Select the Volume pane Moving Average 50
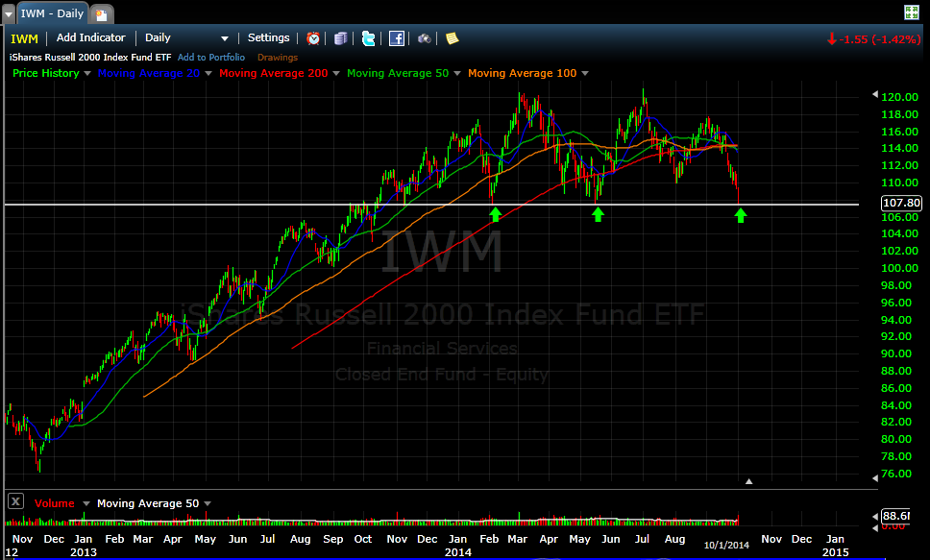The width and height of the screenshot is (930, 560). pyautogui.click(x=148, y=503)
